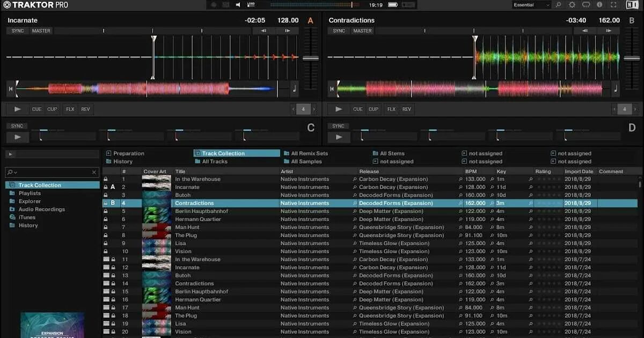Click the info icon in the header
The width and height of the screenshot is (644, 338).
click(599, 5)
